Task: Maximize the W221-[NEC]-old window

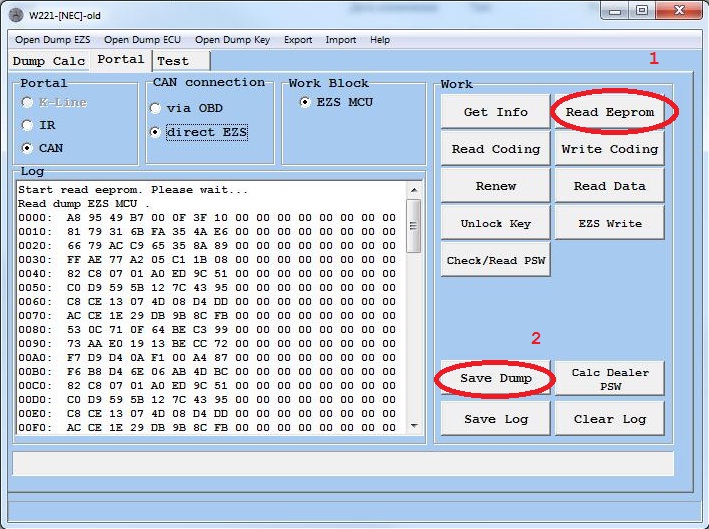Action: tap(642, 11)
